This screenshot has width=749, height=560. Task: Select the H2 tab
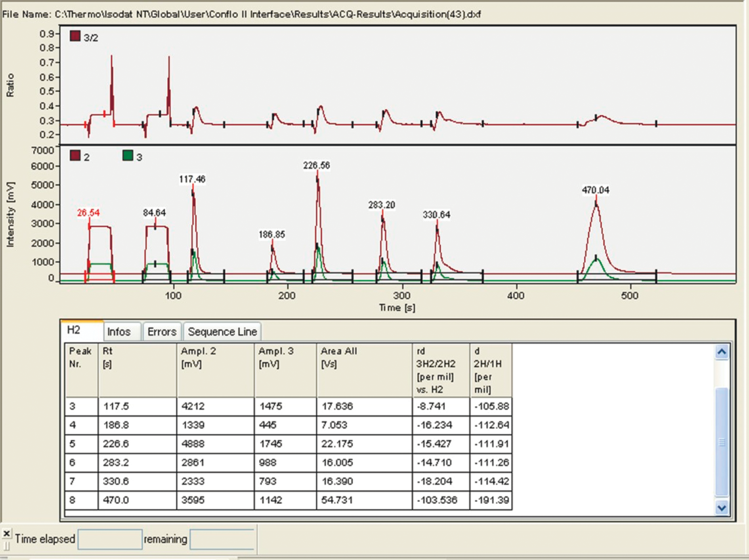[74, 330]
